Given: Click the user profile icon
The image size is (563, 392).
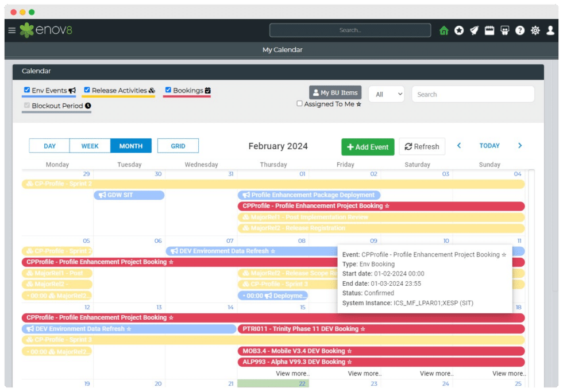Looking at the screenshot, I should (550, 30).
